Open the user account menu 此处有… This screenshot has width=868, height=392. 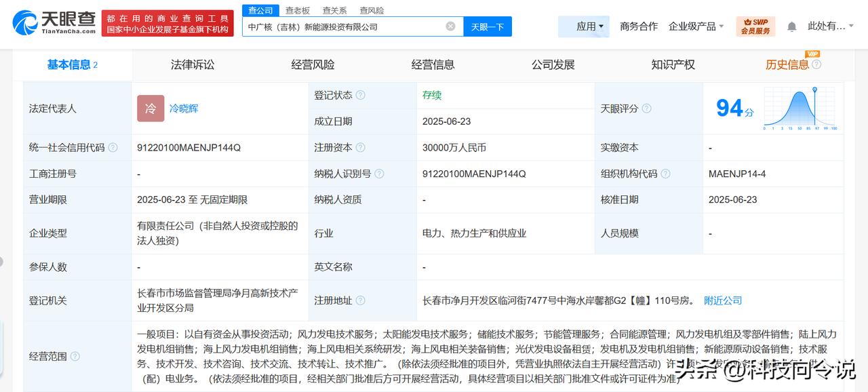coord(831,26)
